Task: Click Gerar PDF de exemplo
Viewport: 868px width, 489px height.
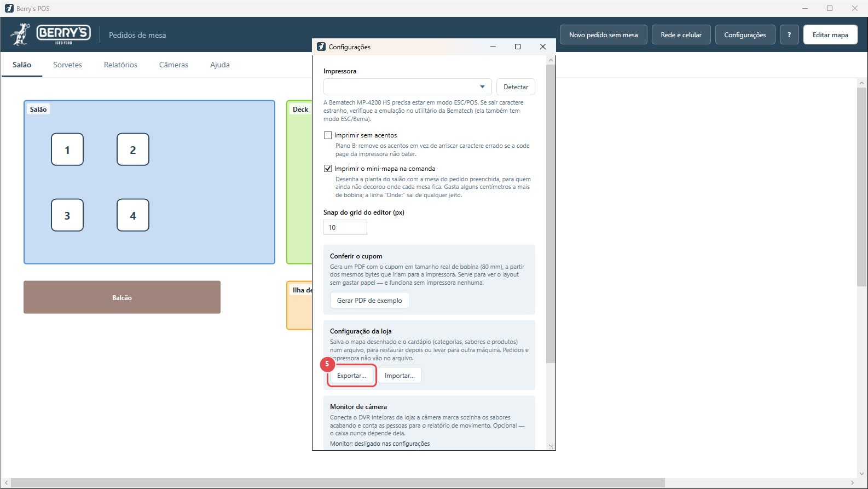Action: tap(369, 301)
